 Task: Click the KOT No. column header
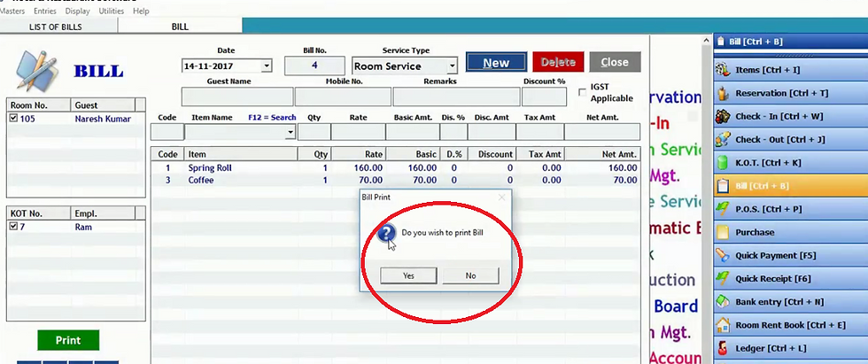click(38, 213)
